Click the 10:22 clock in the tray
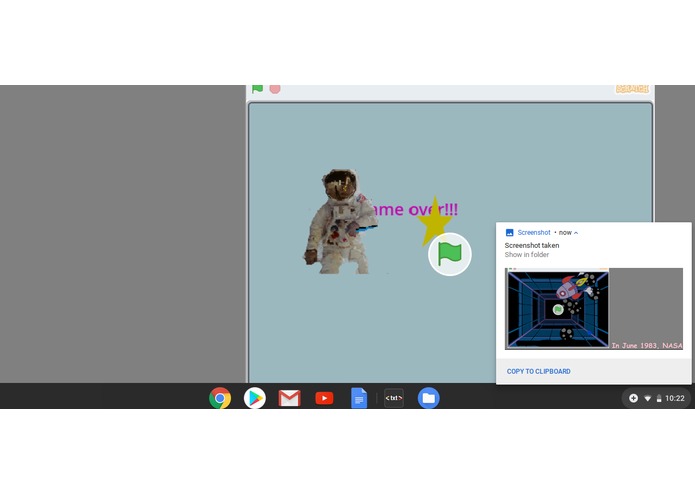Screen dimensions: 695x494 pos(675,398)
